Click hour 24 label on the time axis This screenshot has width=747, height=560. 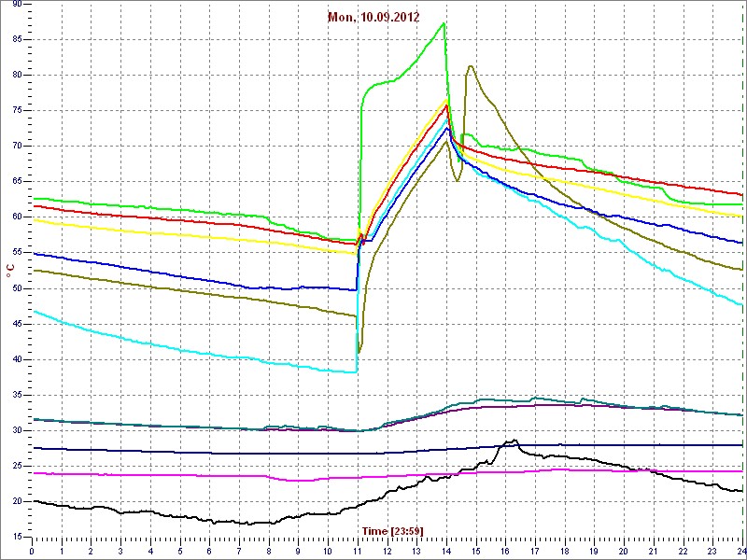741,552
